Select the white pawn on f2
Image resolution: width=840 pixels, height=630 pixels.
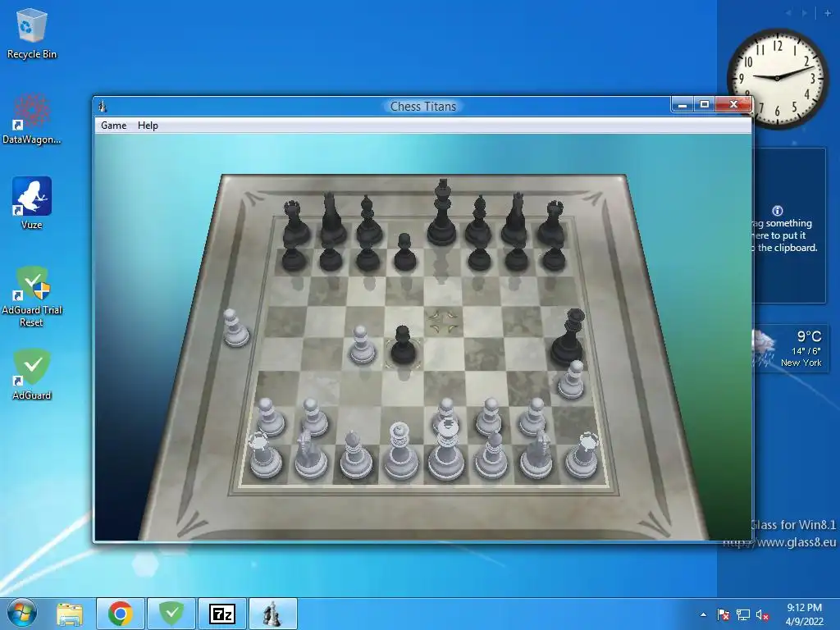click(489, 417)
